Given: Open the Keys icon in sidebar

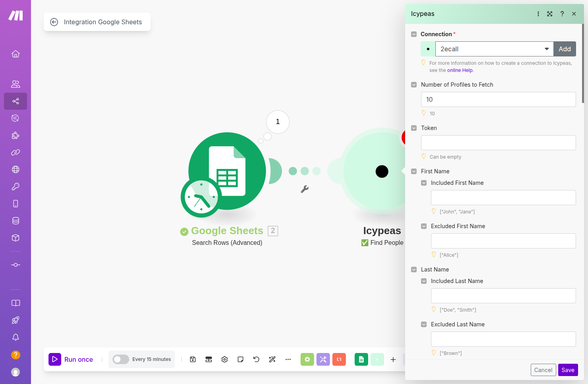Looking at the screenshot, I should [x=16, y=186].
